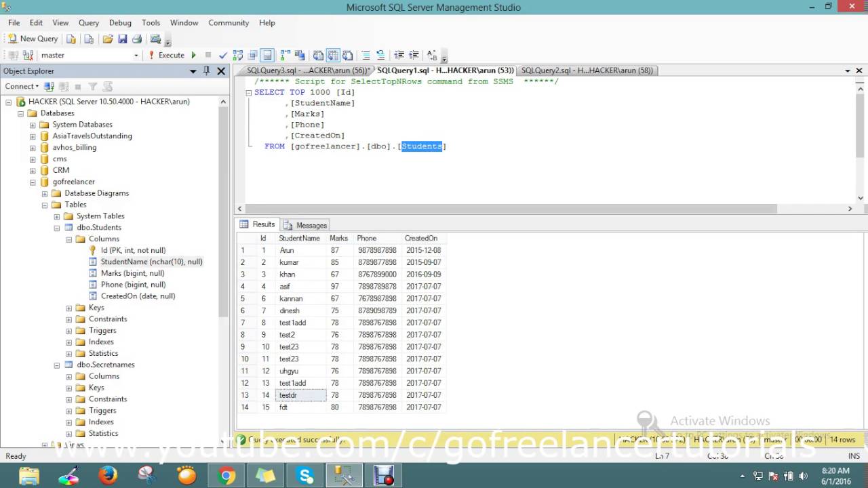868x488 pixels.
Task: Click the Connect Object Explorer icon
Action: coord(49,86)
